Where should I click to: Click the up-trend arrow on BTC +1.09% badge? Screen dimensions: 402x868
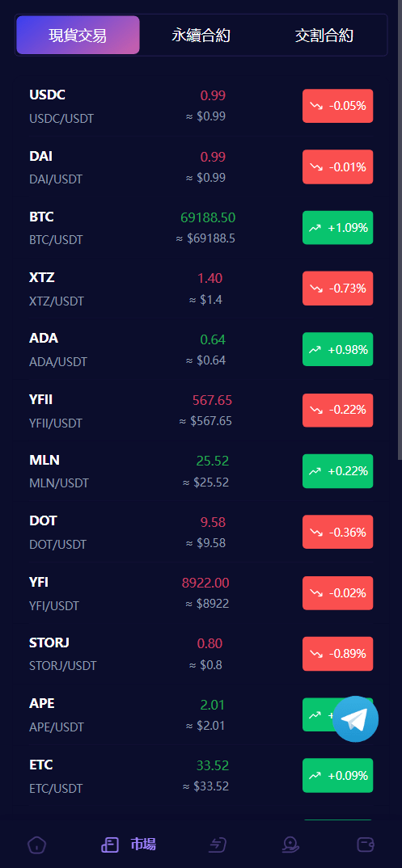click(315, 228)
